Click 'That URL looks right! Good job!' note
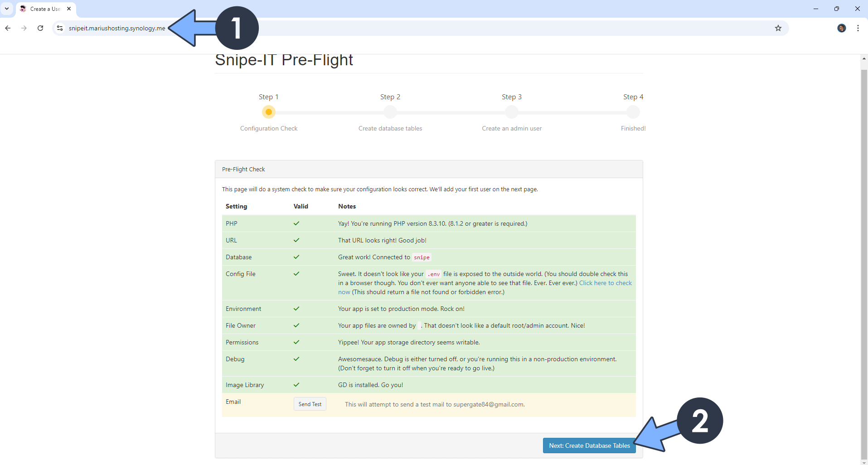 pyautogui.click(x=382, y=240)
